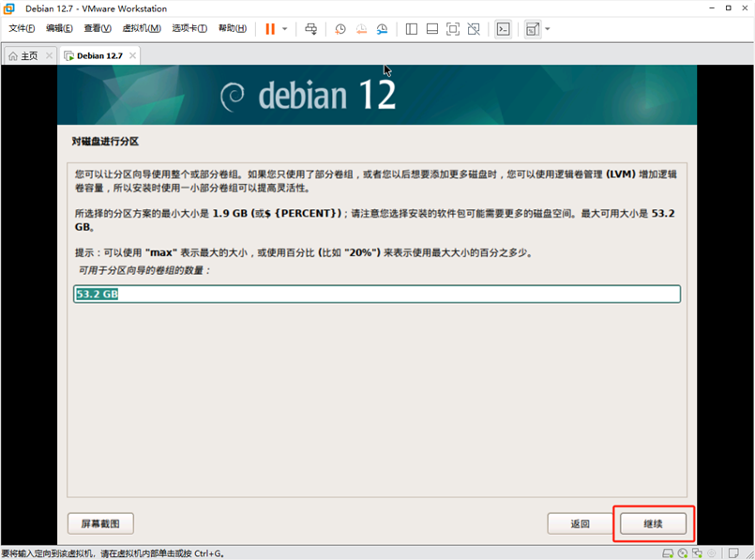This screenshot has width=755, height=560.
Task: Maximize the VMware Workstation window
Action: pos(729,8)
